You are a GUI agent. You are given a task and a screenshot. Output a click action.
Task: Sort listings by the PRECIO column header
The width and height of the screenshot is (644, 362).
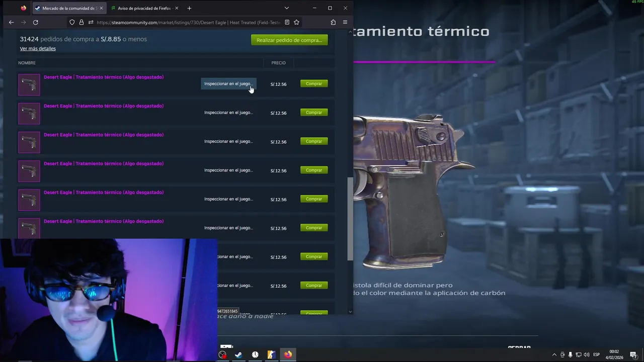[278, 63]
